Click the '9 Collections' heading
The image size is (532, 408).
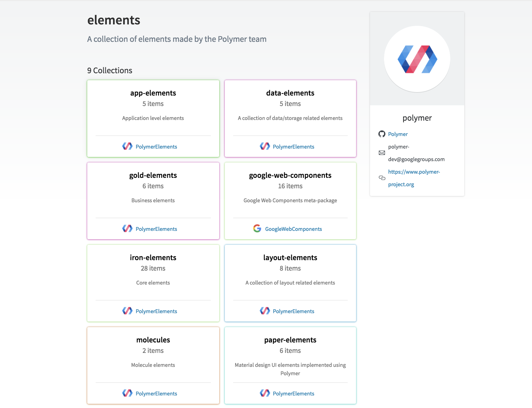coord(110,70)
